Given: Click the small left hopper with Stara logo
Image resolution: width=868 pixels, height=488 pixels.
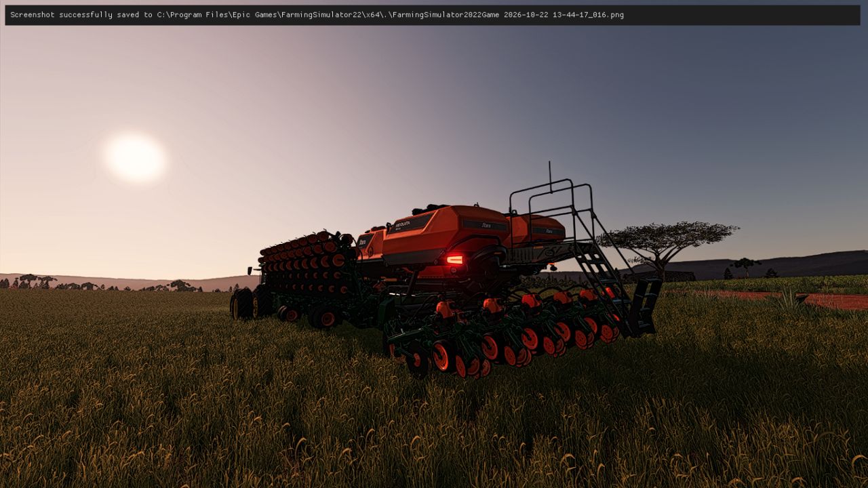Looking at the screenshot, I should point(370,244).
